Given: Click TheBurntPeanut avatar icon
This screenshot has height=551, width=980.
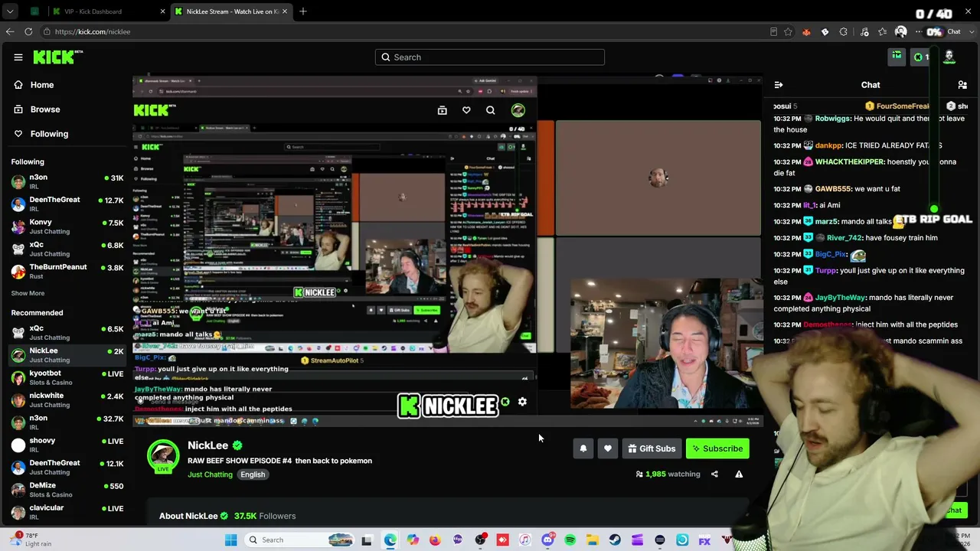Looking at the screenshot, I should pos(18,271).
